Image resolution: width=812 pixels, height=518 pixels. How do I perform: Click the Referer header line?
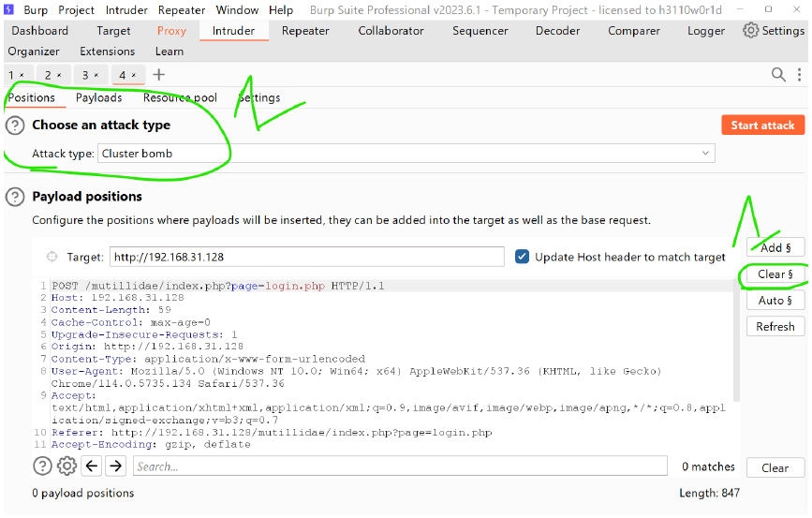[x=272, y=433]
